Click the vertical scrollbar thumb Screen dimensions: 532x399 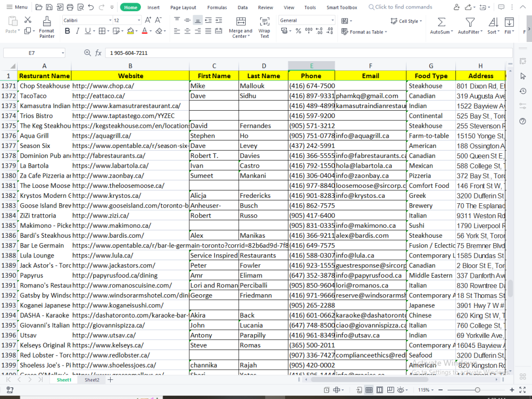coord(510,288)
